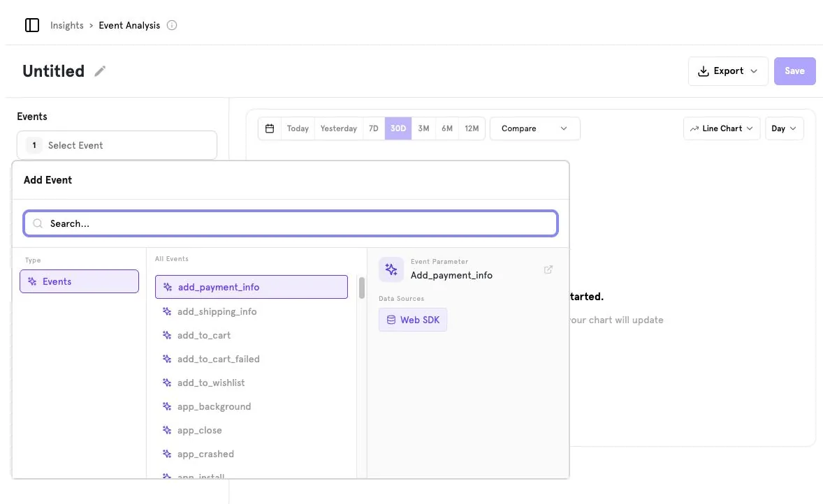Go to Insights breadcrumb
This screenshot has height=504, width=823.
[x=66, y=25]
